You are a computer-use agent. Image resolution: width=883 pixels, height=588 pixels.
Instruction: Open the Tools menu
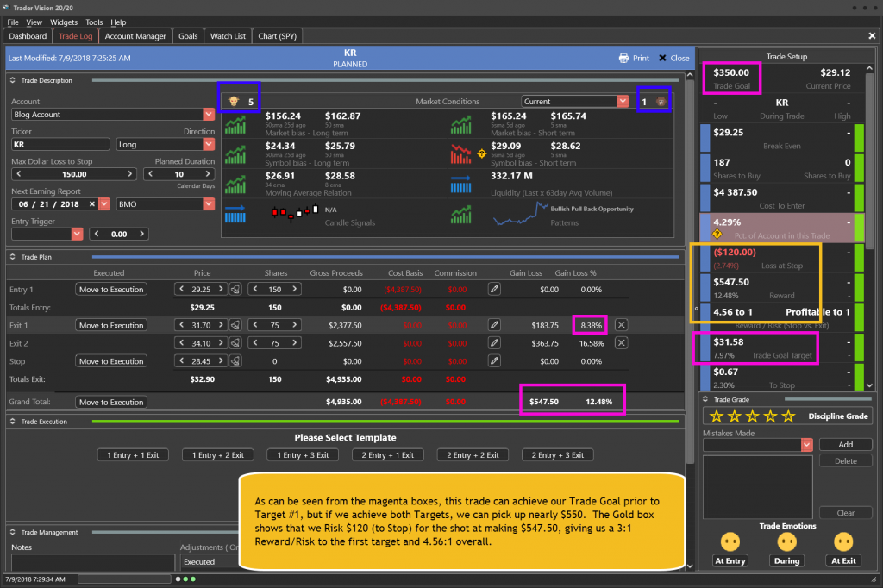pyautogui.click(x=94, y=22)
